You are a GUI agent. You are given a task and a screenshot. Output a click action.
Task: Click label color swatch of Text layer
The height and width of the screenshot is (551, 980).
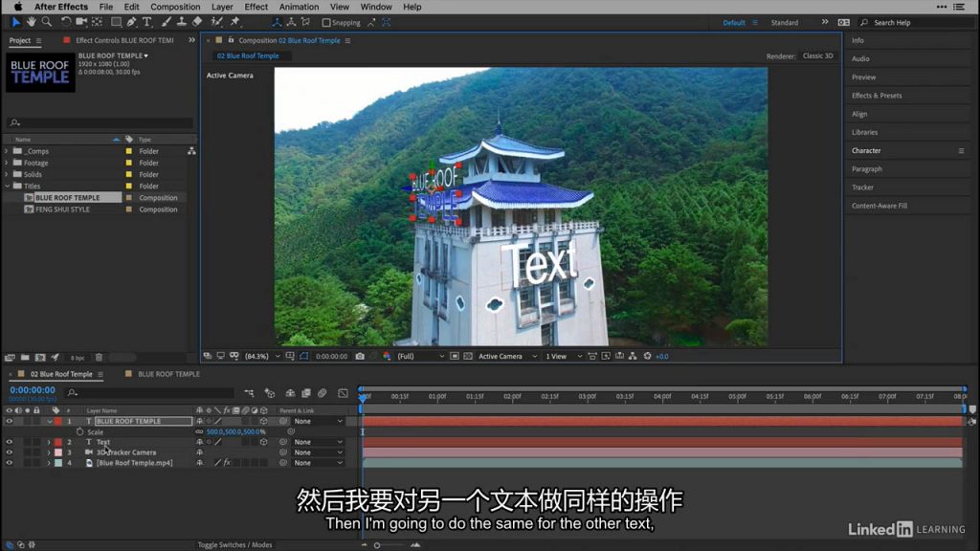click(x=58, y=442)
